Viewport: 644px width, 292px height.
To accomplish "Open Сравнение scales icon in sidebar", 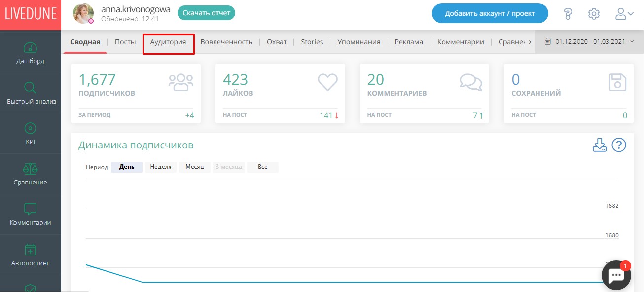I will pyautogui.click(x=30, y=169).
